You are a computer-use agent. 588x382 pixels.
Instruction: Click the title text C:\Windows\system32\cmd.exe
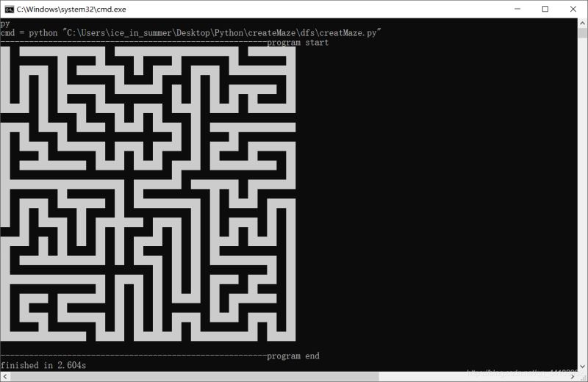point(71,10)
